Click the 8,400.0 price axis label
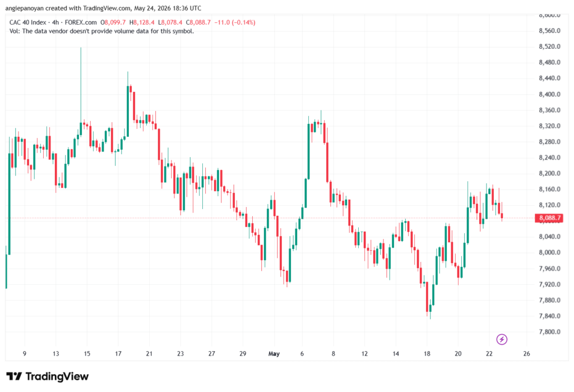574x392 pixels. [x=549, y=94]
